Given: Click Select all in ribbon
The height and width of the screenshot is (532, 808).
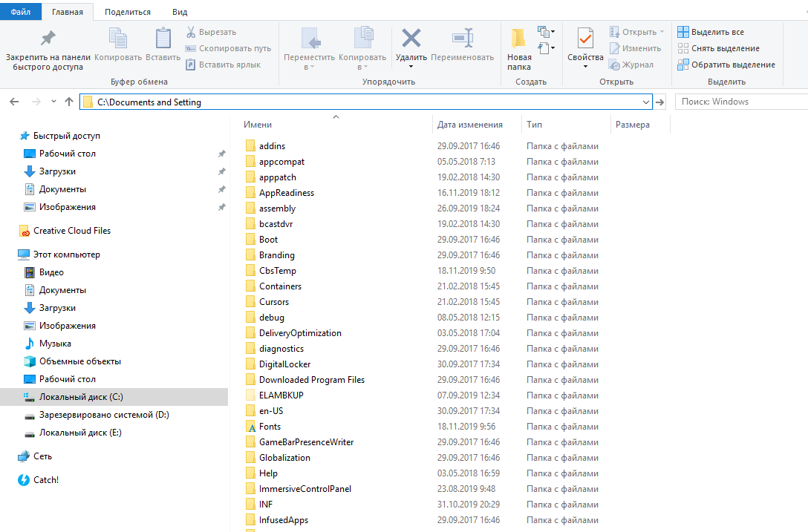Looking at the screenshot, I should click(711, 32).
